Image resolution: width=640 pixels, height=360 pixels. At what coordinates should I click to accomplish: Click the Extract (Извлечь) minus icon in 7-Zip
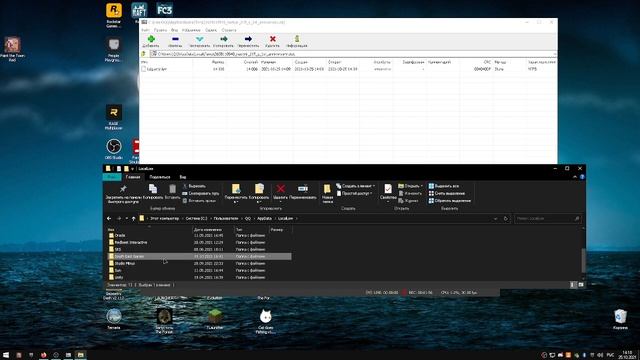tap(175, 39)
